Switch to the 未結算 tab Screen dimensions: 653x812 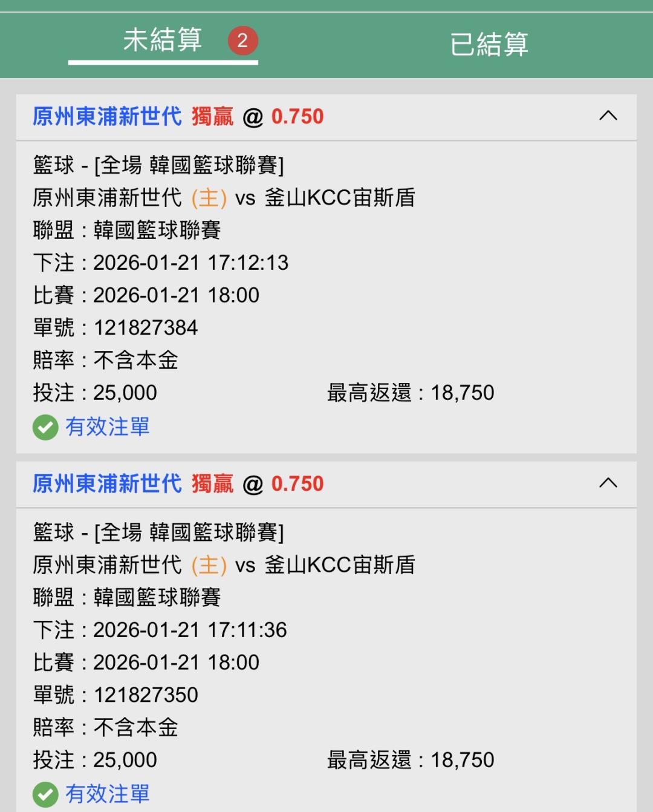[x=162, y=41]
